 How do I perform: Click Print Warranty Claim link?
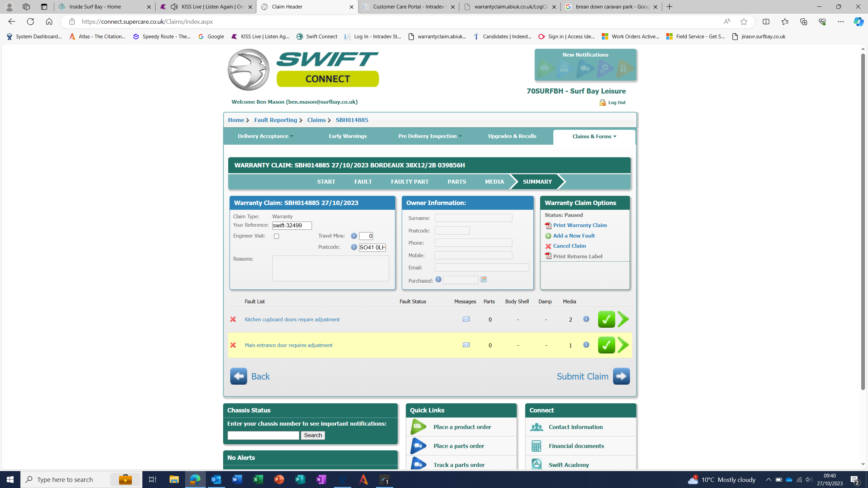click(580, 225)
